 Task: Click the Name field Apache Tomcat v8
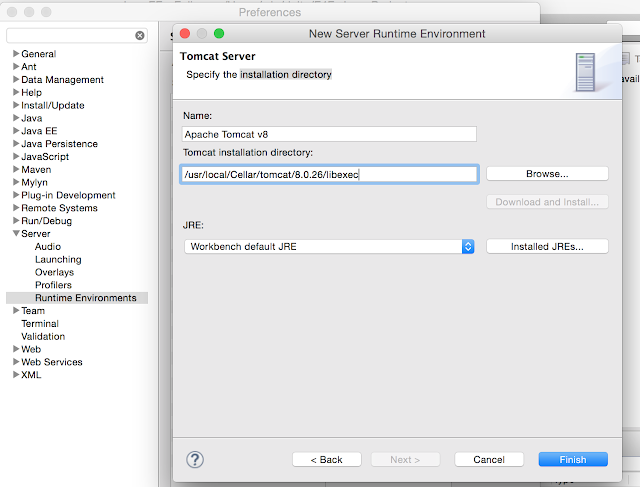(329, 134)
